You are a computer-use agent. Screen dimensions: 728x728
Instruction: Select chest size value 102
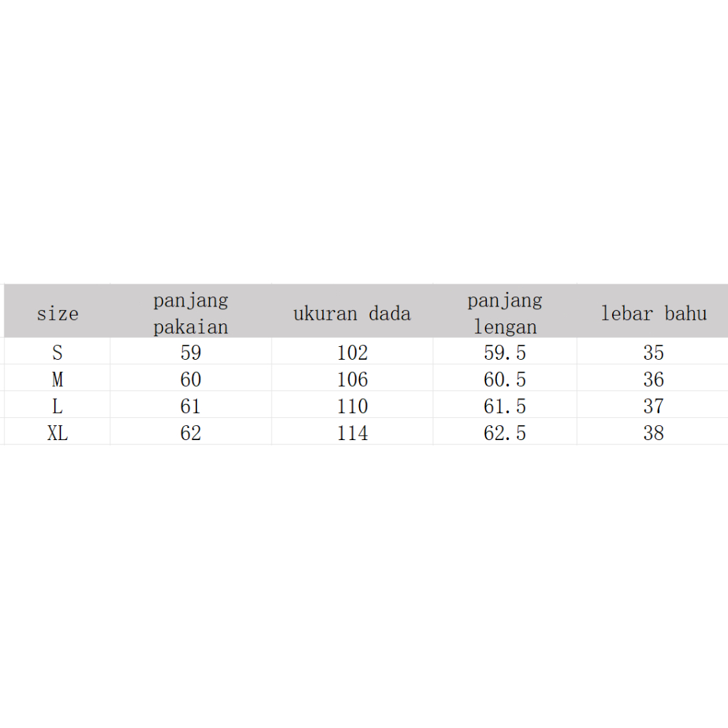pyautogui.click(x=353, y=353)
